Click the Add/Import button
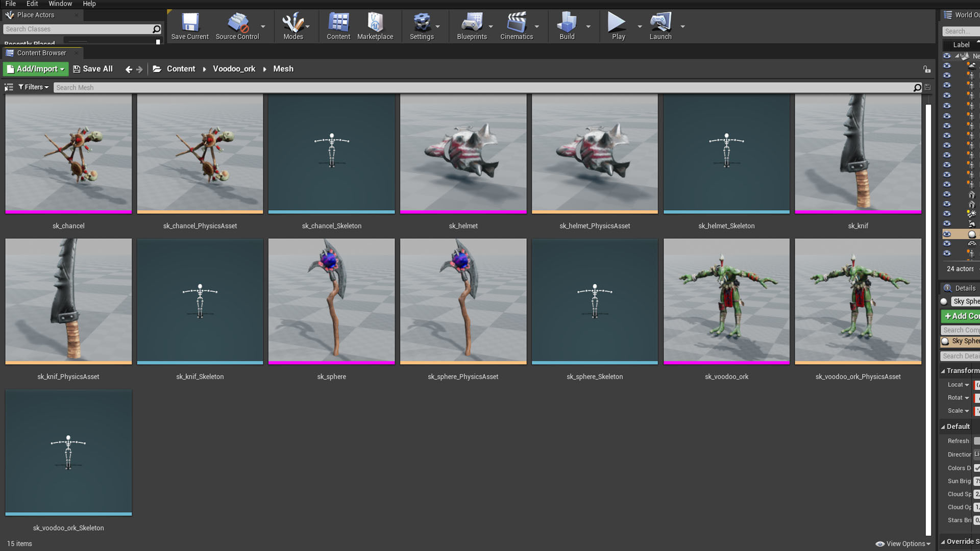Image resolution: width=980 pixels, height=551 pixels. 36,69
